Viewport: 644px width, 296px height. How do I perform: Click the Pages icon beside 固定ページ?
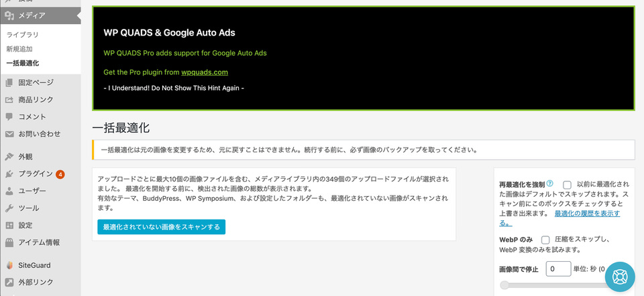[9, 83]
